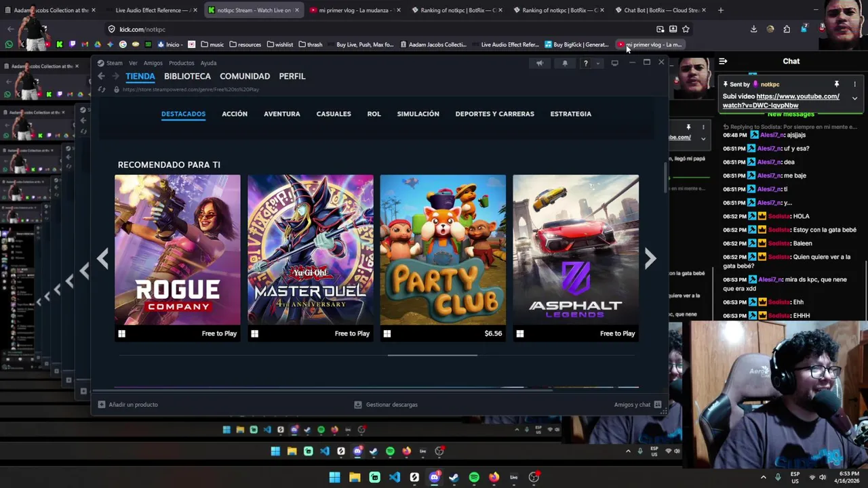This screenshot has height=488, width=868.
Task: Open the music bookmarks folder
Action: [212, 45]
